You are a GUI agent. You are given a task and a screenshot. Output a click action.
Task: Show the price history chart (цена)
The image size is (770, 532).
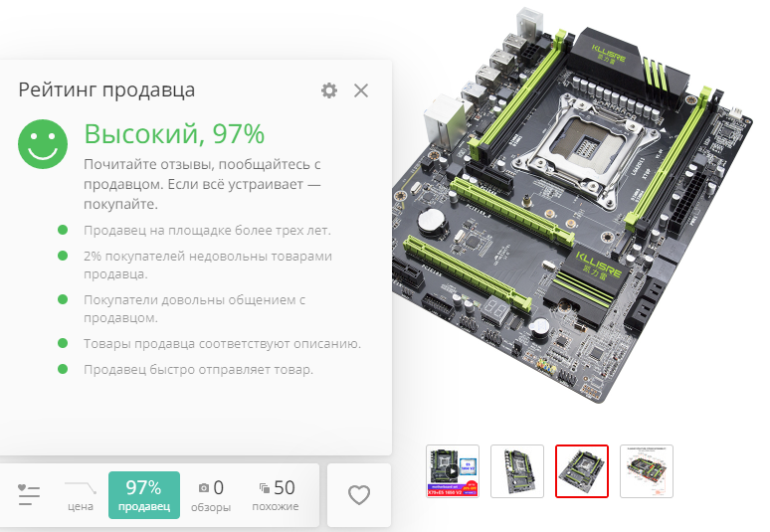click(x=80, y=495)
